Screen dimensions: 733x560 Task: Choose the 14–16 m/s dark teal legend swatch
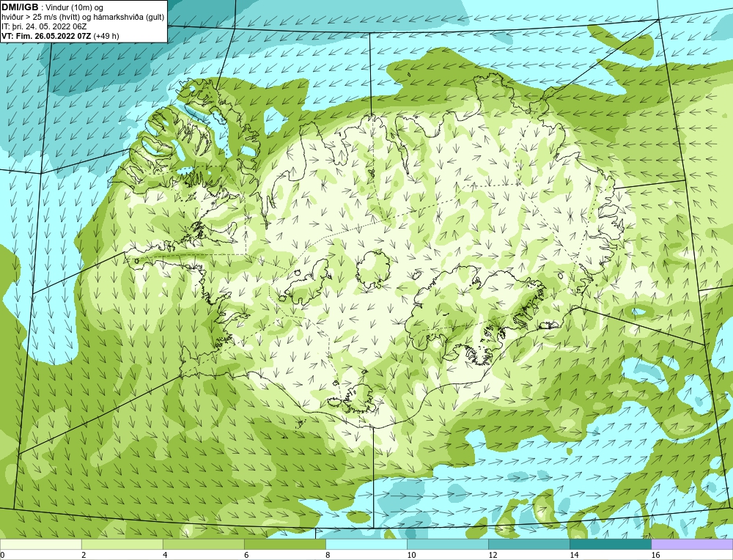click(610, 544)
